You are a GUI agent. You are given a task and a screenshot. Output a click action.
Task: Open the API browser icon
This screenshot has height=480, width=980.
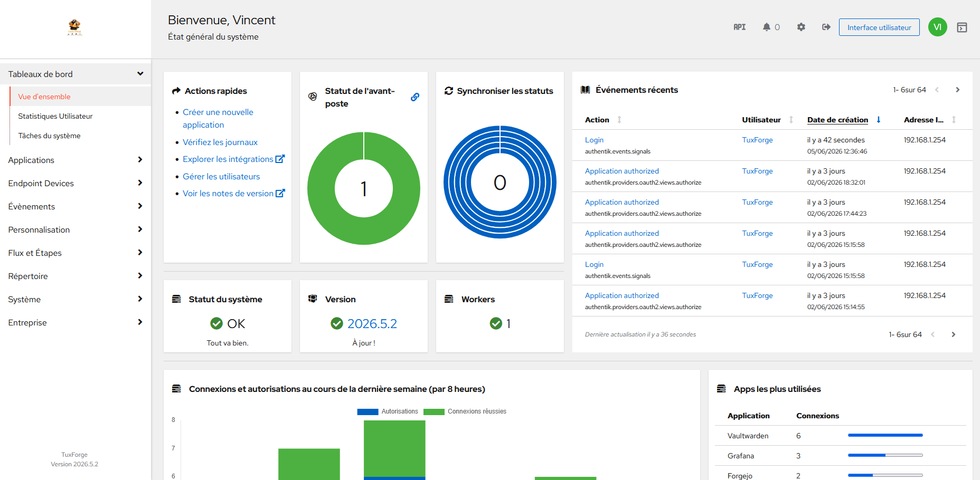[739, 27]
